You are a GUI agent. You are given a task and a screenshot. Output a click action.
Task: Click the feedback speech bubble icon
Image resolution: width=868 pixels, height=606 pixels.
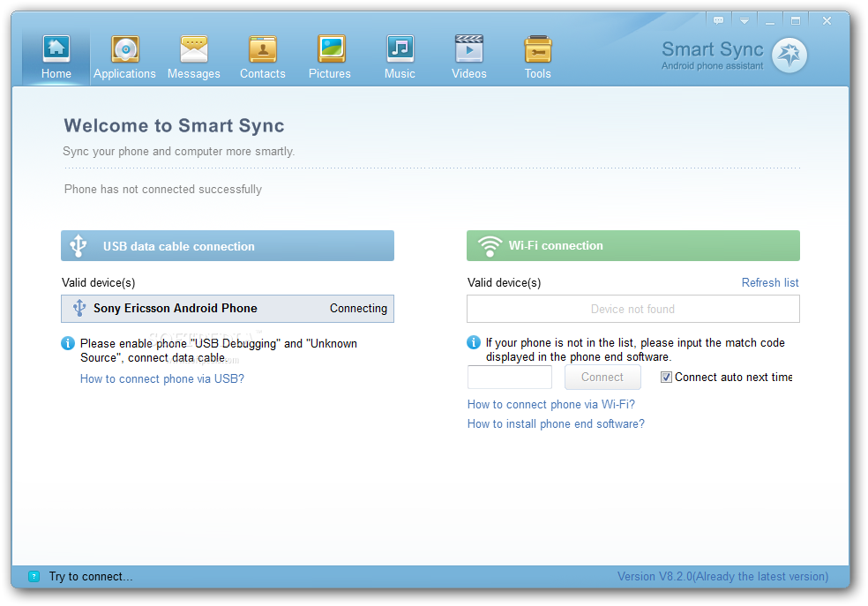(x=719, y=20)
